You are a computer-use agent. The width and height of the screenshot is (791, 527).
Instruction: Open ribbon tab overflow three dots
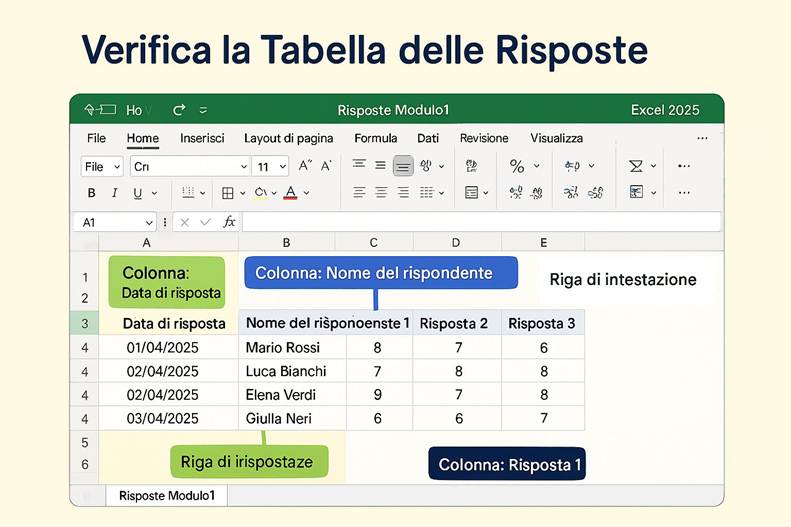[x=702, y=138]
